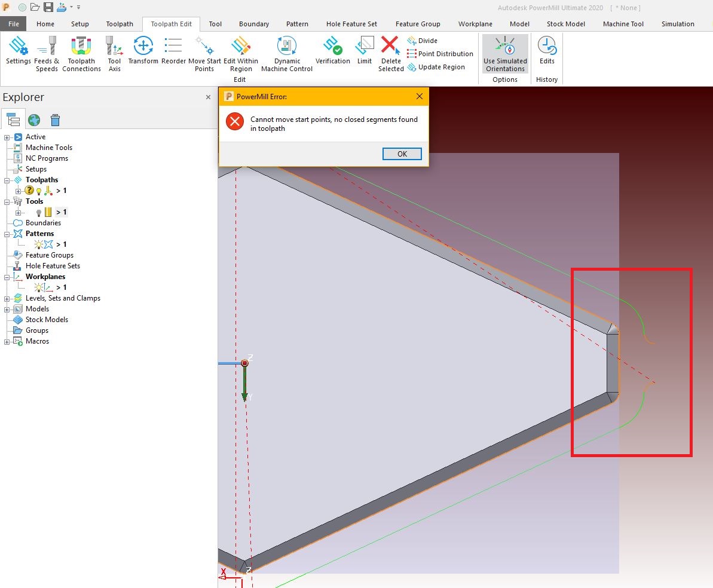Close the Explorer panel

pyautogui.click(x=208, y=97)
